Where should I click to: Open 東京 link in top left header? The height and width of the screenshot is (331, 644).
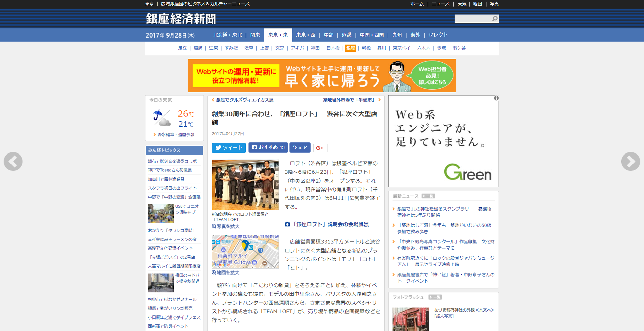[x=149, y=4]
